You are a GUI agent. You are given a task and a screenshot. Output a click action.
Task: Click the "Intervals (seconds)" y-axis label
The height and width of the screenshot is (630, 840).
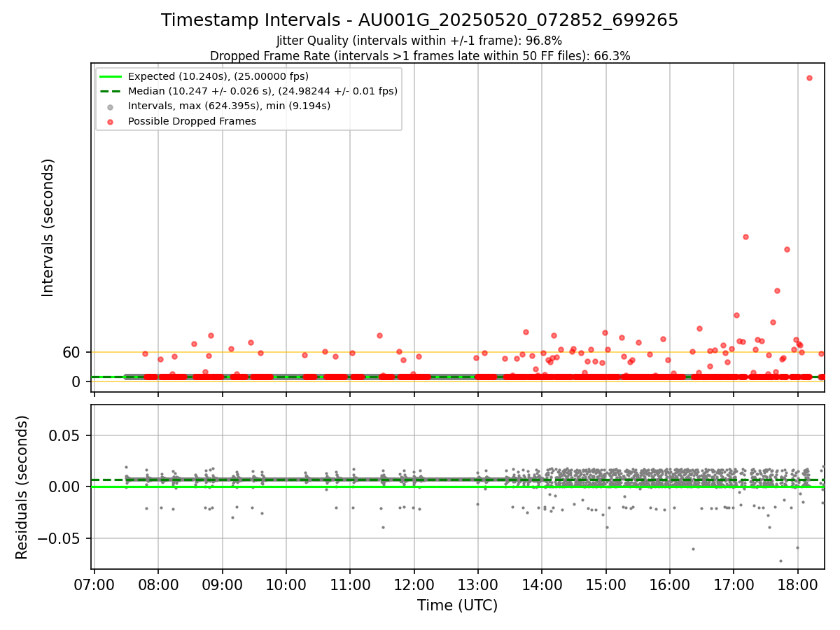tap(48, 227)
